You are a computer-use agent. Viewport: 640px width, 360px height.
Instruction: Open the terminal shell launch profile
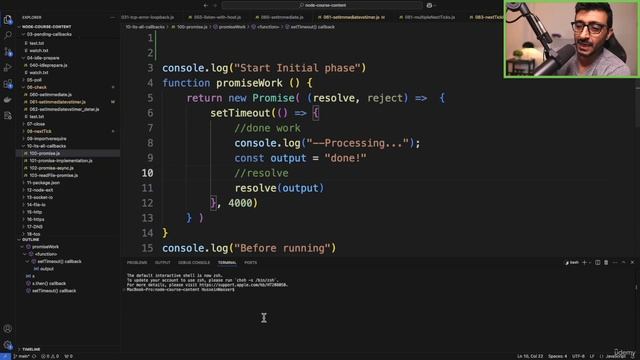[572, 262]
